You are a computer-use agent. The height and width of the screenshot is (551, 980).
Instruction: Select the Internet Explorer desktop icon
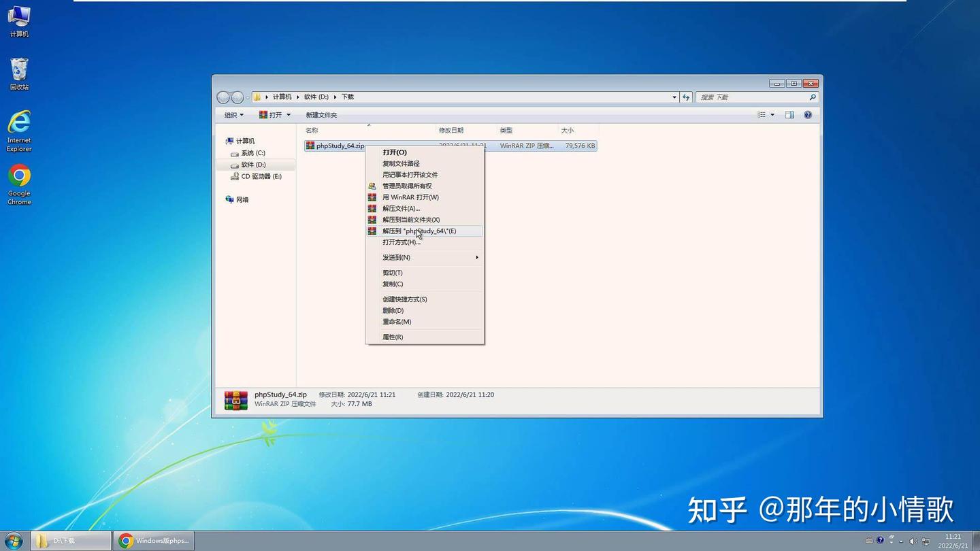pyautogui.click(x=19, y=131)
